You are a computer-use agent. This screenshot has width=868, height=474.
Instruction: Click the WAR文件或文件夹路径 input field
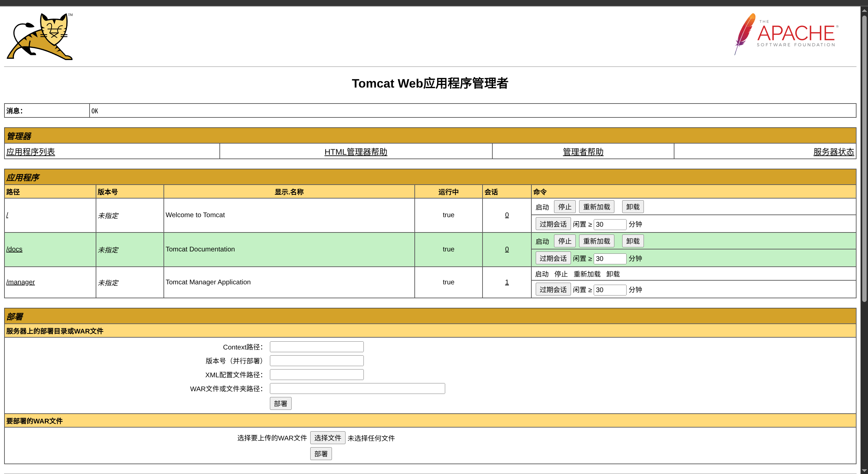[357, 388]
